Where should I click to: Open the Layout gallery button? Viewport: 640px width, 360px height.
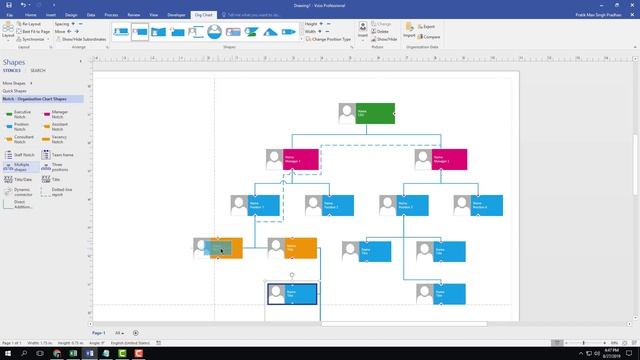pyautogui.click(x=8, y=31)
